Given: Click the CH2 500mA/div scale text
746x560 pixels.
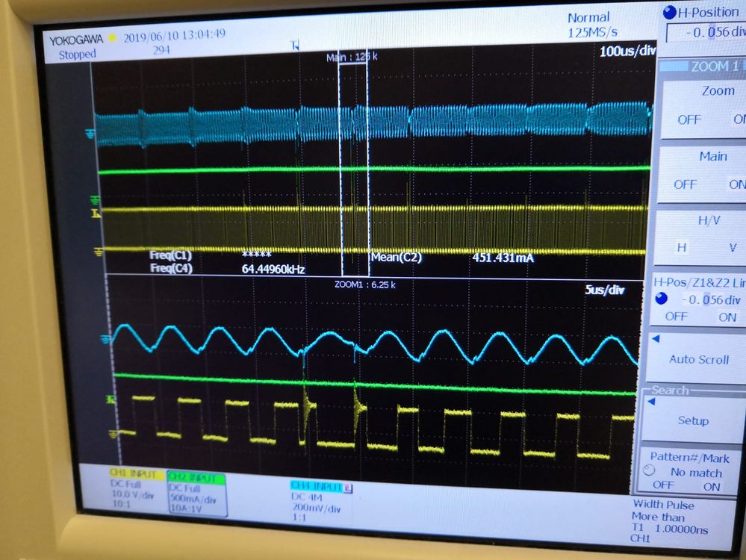Looking at the screenshot, I should (x=193, y=499).
